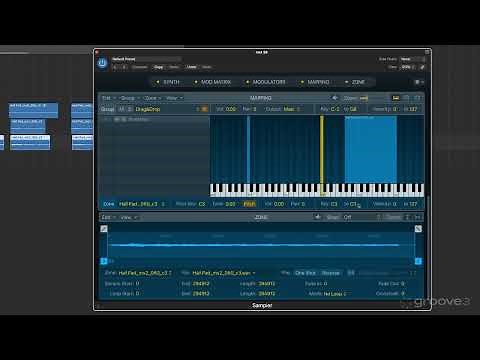This screenshot has height=360, width=480.
Task: Click the group Vol value 0.00
Action: (231, 109)
